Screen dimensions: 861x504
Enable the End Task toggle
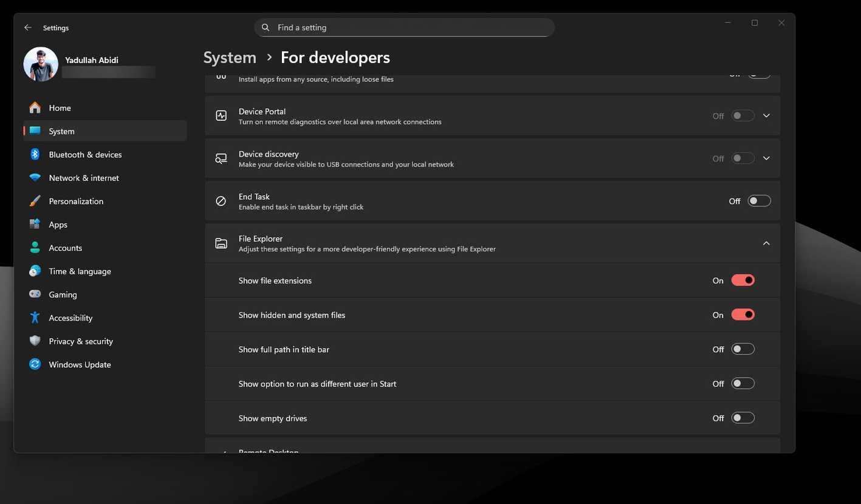pos(759,201)
